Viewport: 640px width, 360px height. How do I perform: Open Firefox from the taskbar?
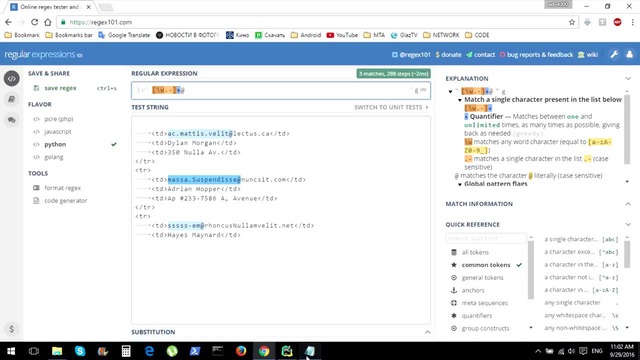click(x=241, y=351)
